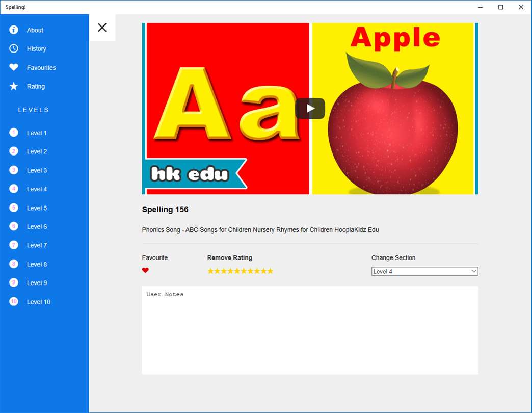Open Level 3 label in sidebar
532x413 pixels.
coord(37,170)
